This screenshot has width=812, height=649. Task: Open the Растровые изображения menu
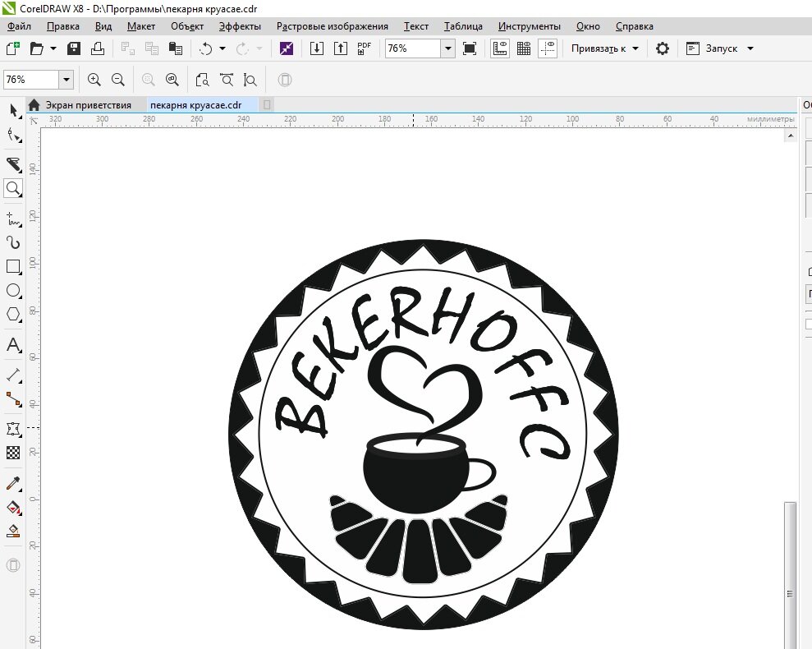tap(332, 26)
